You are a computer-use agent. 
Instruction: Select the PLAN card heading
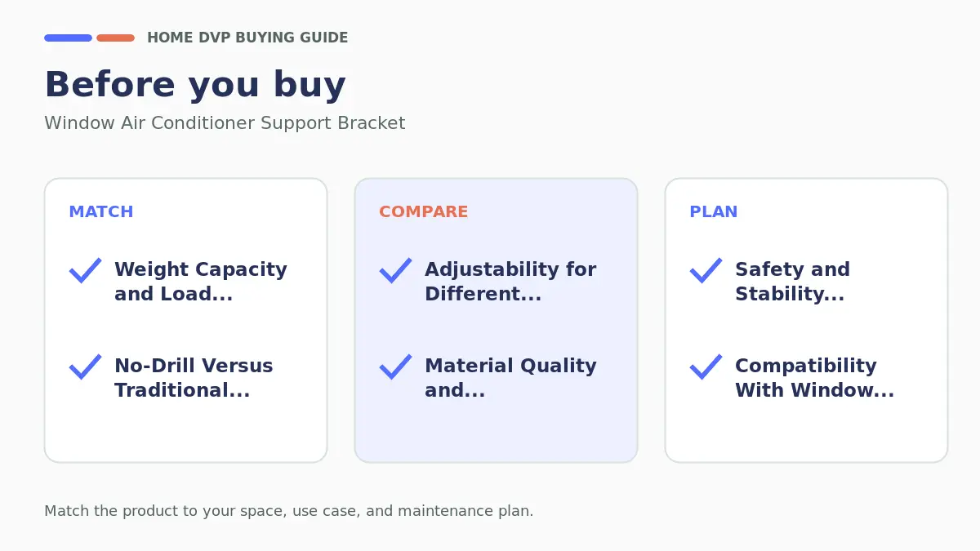(x=714, y=211)
